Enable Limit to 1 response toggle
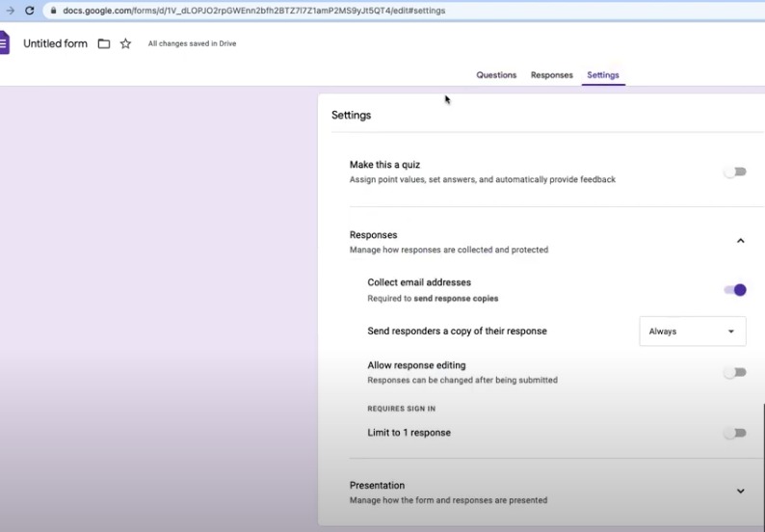This screenshot has width=765, height=532. [735, 433]
